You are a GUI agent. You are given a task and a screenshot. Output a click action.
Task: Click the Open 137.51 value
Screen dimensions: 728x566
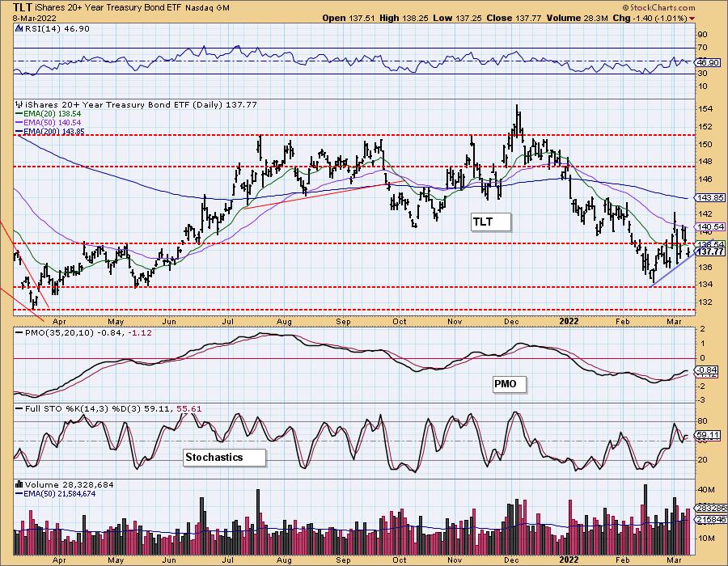(x=348, y=18)
